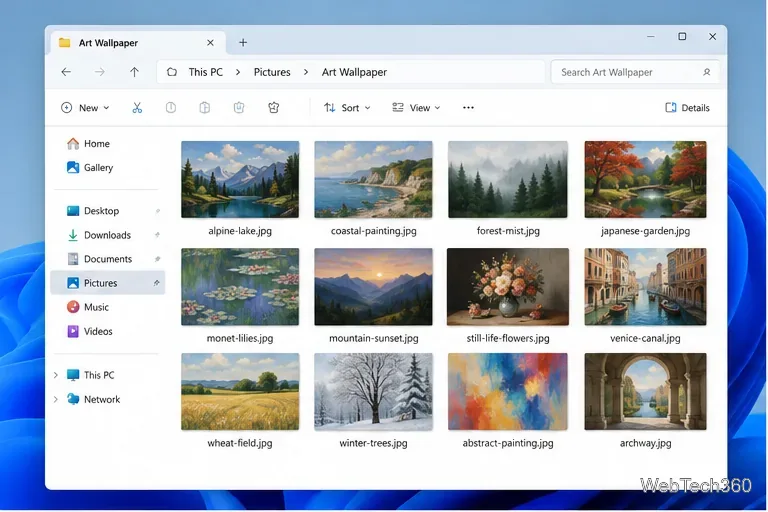Expand the This PC tree node

(x=56, y=375)
